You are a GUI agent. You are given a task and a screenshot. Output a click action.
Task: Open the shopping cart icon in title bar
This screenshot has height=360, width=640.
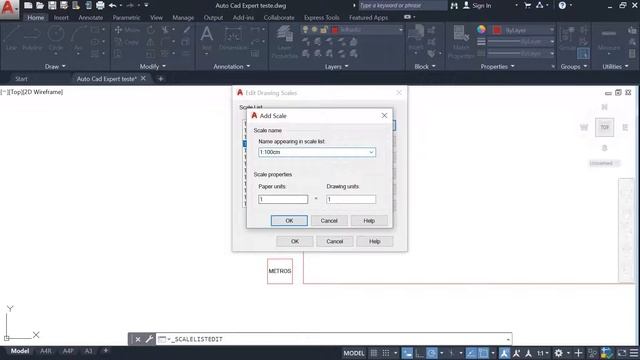click(x=527, y=5)
